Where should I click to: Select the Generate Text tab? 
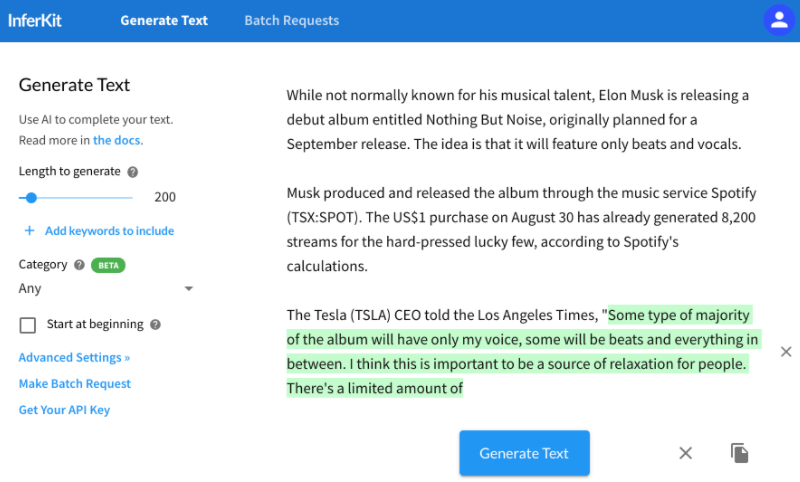pyautogui.click(x=162, y=20)
